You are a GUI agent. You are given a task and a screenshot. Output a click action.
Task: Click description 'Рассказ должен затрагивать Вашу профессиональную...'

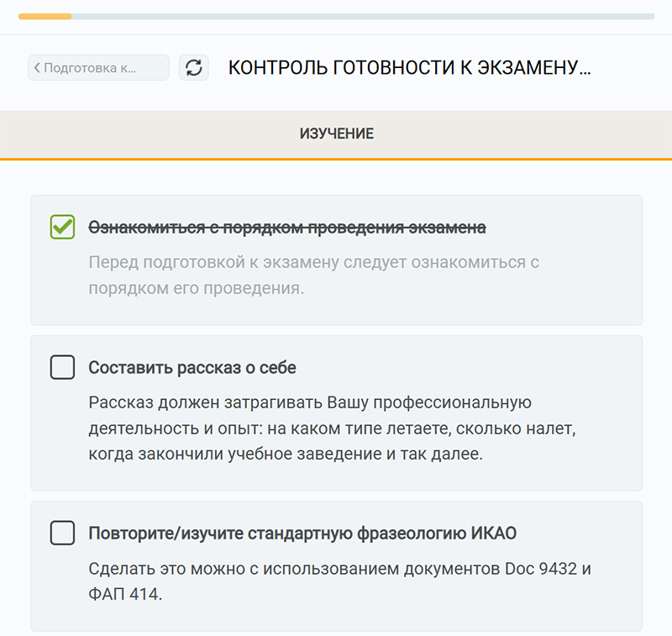pyautogui.click(x=332, y=428)
